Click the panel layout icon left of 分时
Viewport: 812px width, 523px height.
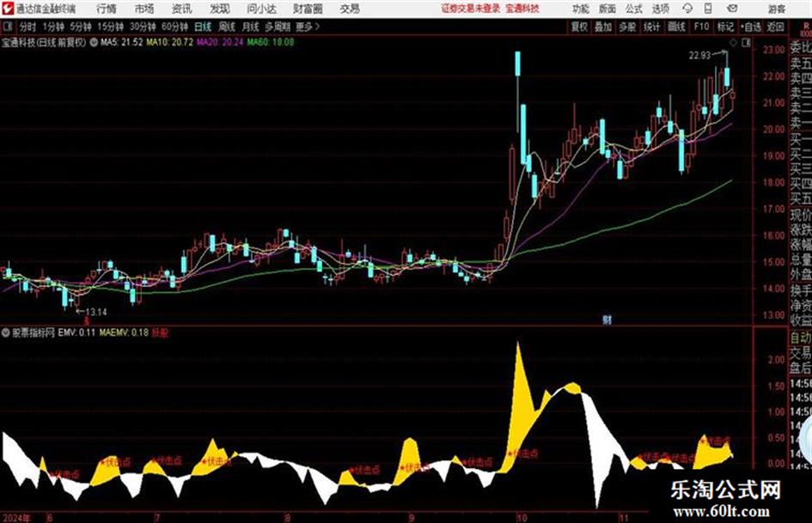(7, 27)
